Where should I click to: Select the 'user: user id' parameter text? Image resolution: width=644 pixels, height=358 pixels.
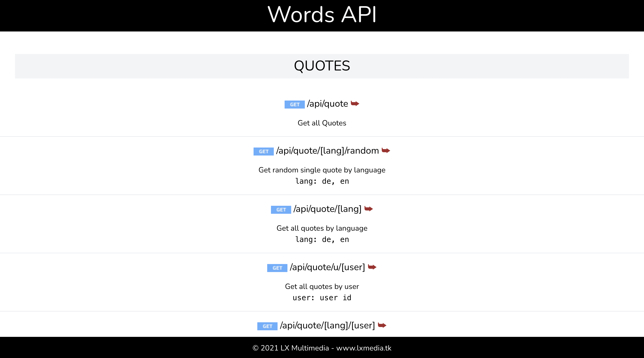coord(322,298)
